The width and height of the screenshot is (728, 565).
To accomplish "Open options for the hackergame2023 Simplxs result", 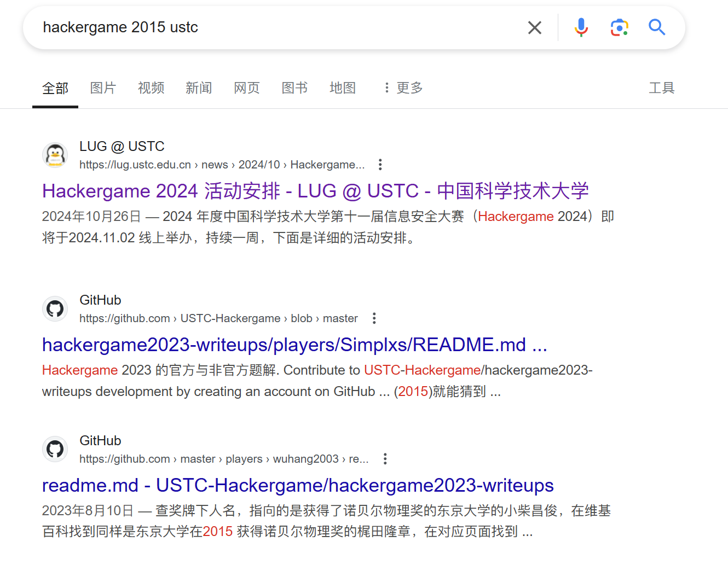I will [374, 318].
